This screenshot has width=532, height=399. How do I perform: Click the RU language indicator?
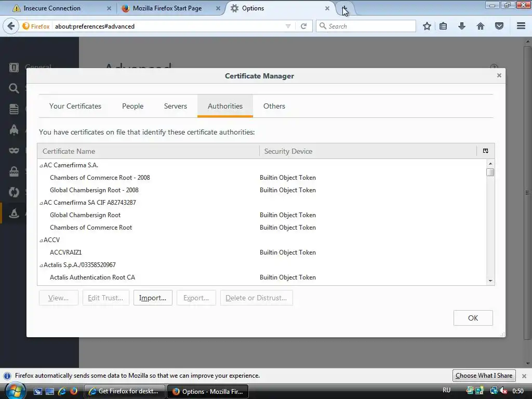(x=446, y=390)
